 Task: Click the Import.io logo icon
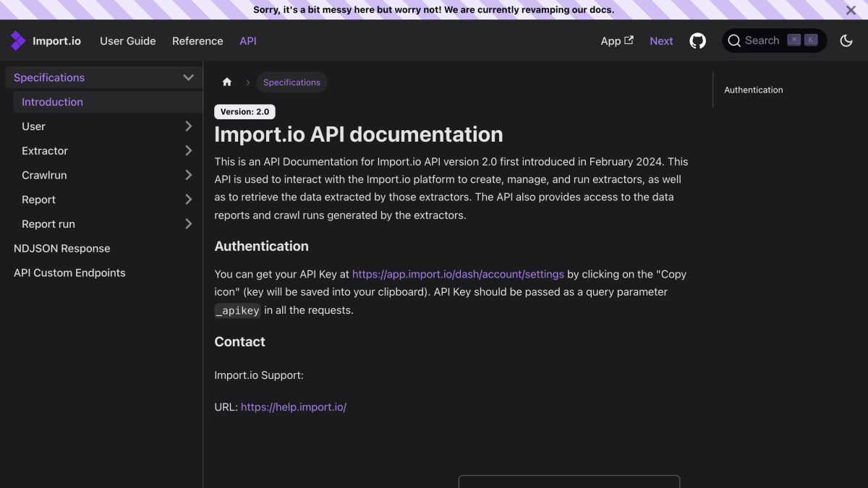(18, 41)
